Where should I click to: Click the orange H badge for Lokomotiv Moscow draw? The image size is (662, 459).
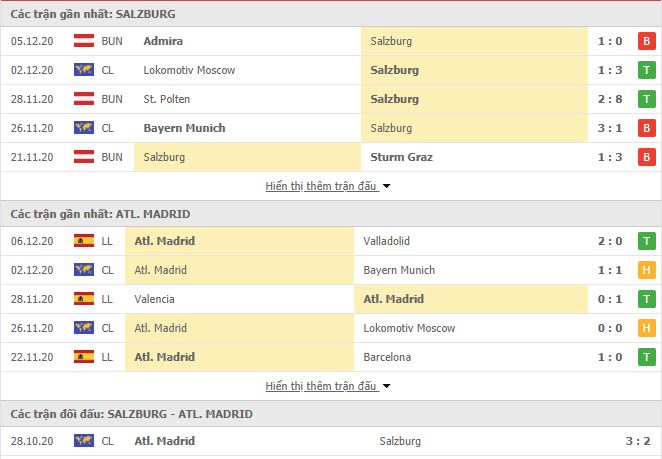[x=646, y=328]
